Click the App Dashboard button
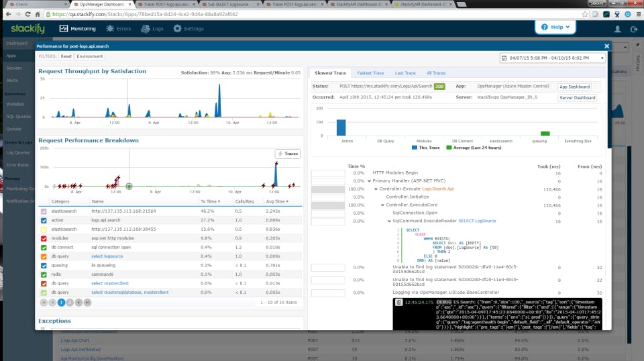Screen dimensions: 644x361 point(574,87)
